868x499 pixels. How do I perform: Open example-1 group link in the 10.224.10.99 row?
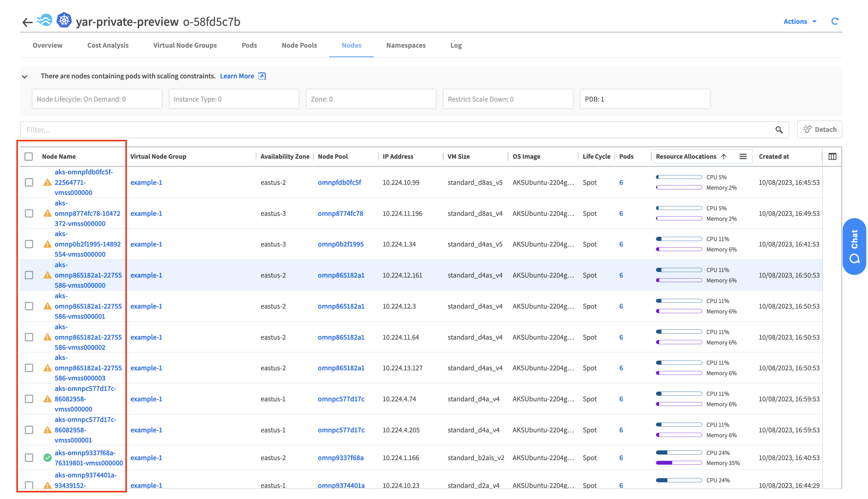(x=146, y=182)
